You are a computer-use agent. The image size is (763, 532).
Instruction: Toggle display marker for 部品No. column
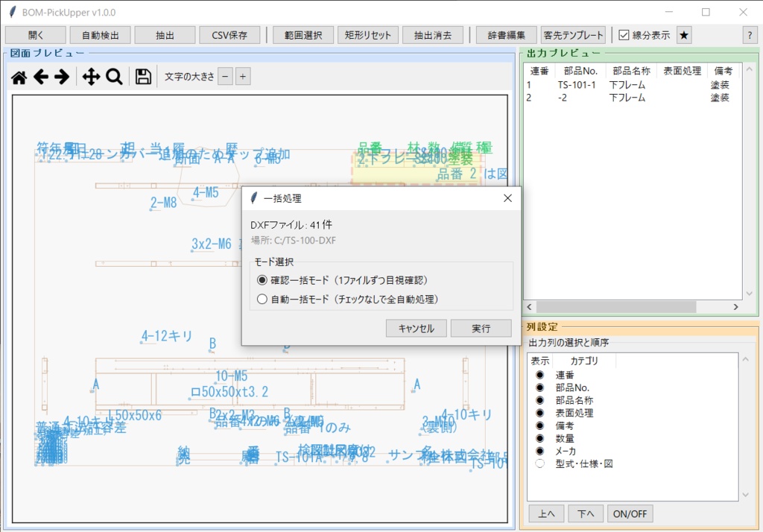click(539, 387)
